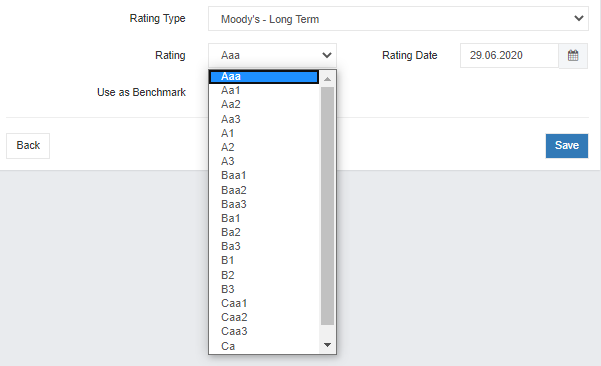Expand the Rating Type dropdown
The image size is (601, 366).
click(398, 18)
